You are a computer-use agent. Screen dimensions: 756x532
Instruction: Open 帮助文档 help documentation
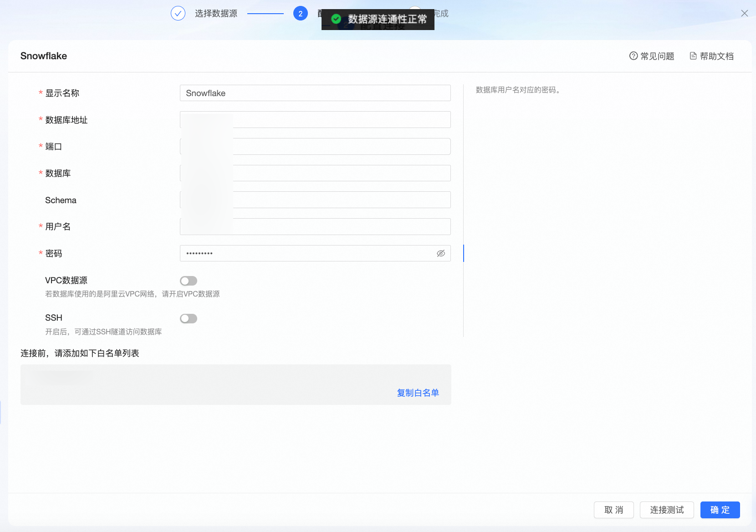(x=712, y=56)
